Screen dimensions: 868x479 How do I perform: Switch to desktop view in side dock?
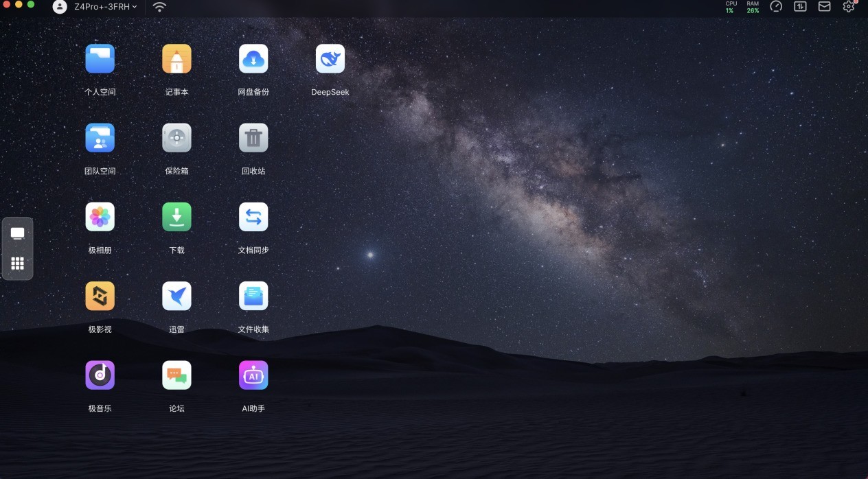coord(18,234)
